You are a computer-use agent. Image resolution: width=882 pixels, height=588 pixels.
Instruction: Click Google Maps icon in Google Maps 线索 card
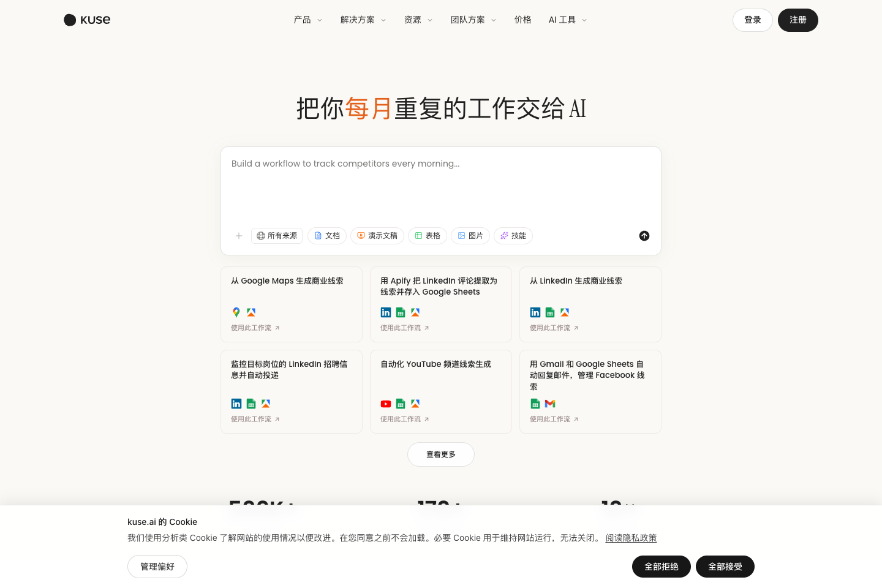[236, 312]
